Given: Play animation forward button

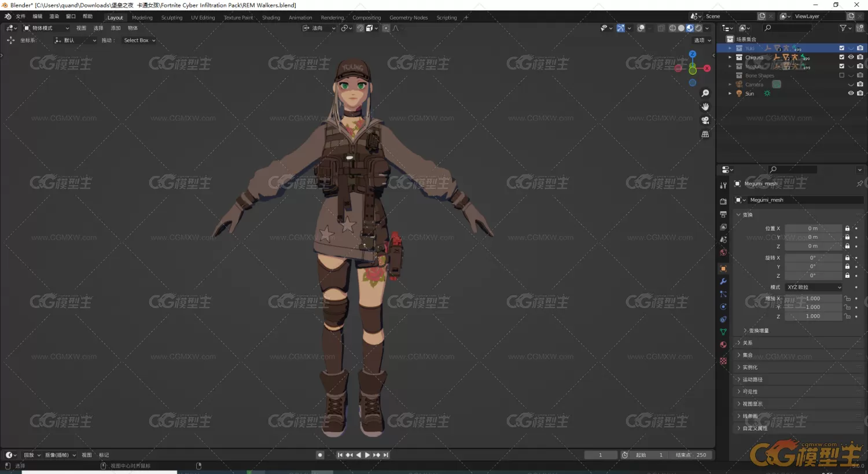Looking at the screenshot, I should (x=367, y=455).
